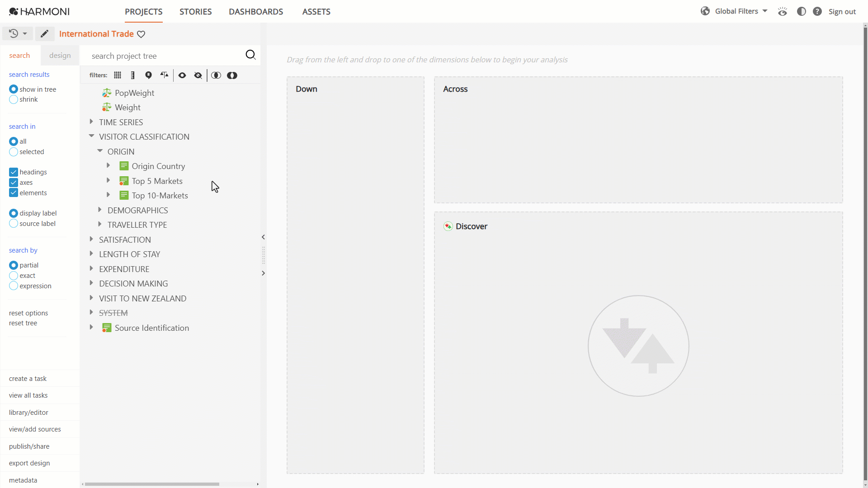Select the shrink radio option

point(14,99)
